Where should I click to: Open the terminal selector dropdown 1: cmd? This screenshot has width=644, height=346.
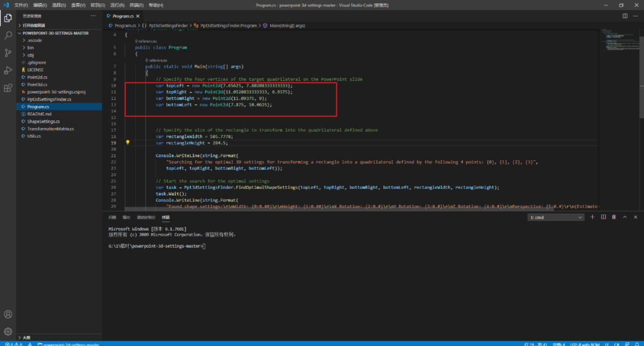(556, 217)
